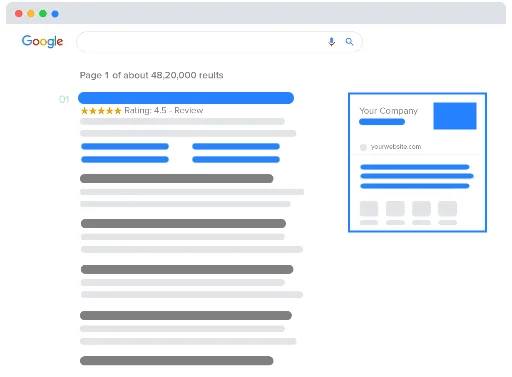Image resolution: width=512 pixels, height=377 pixels.
Task: Click the magnifying glass search icon
Action: (349, 42)
